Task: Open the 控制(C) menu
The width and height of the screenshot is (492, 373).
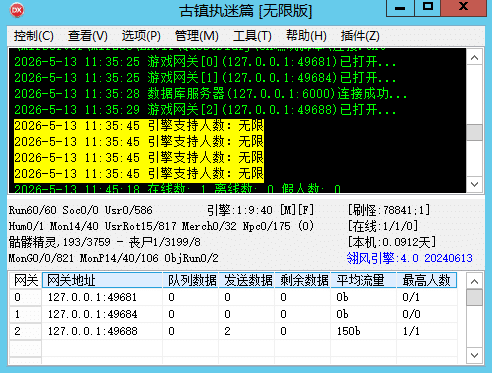Action: pyautogui.click(x=34, y=36)
